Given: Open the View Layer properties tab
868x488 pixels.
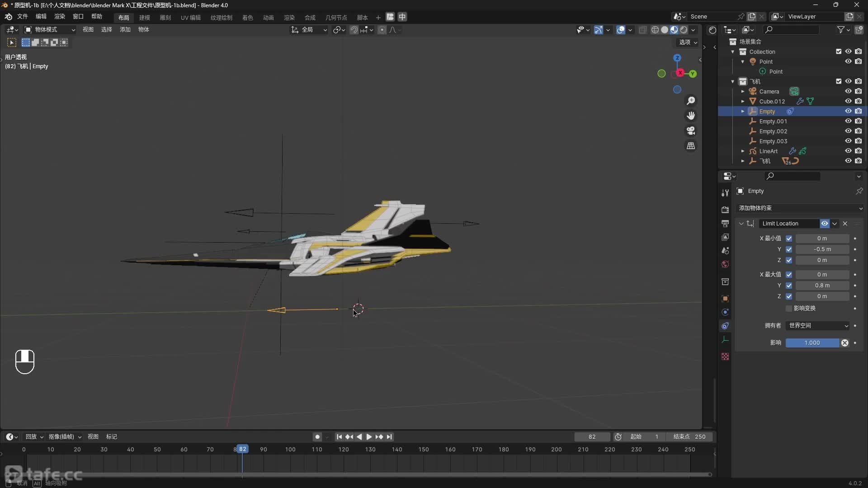Looking at the screenshot, I should [725, 237].
